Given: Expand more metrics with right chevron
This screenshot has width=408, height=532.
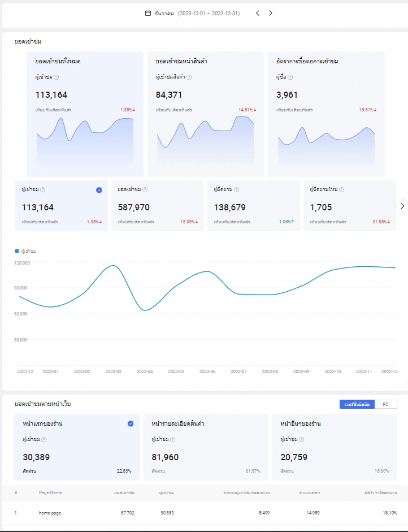Looking at the screenshot, I should 402,206.
